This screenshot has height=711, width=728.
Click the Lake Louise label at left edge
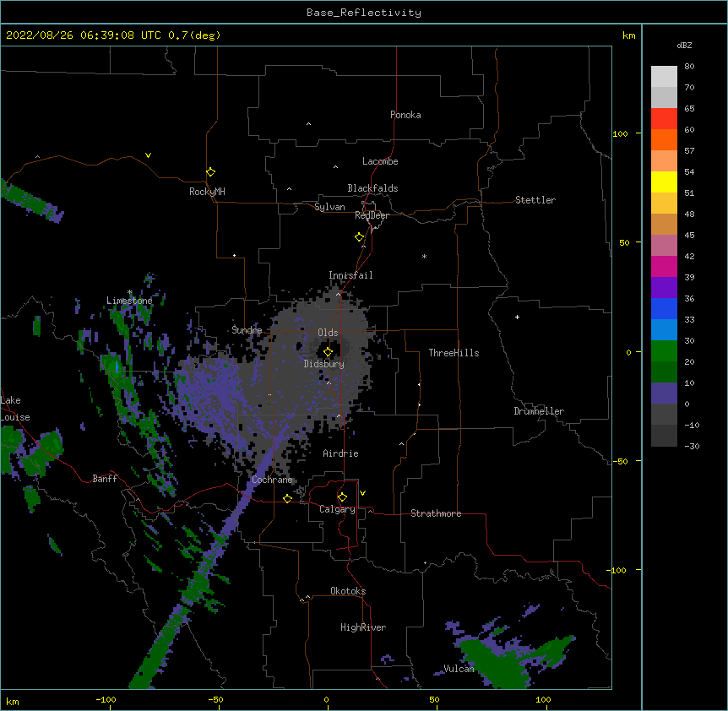click(x=15, y=409)
